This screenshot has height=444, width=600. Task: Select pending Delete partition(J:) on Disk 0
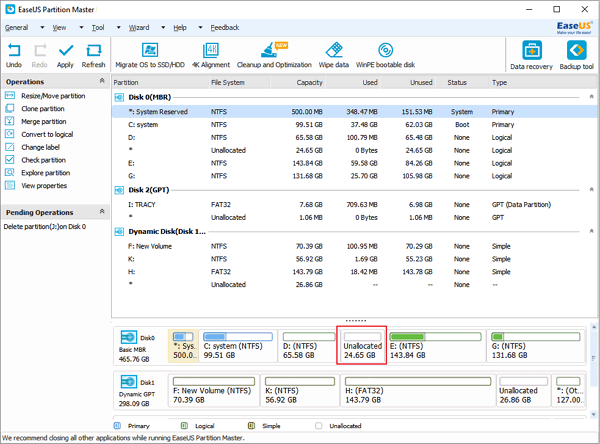pyautogui.click(x=45, y=227)
